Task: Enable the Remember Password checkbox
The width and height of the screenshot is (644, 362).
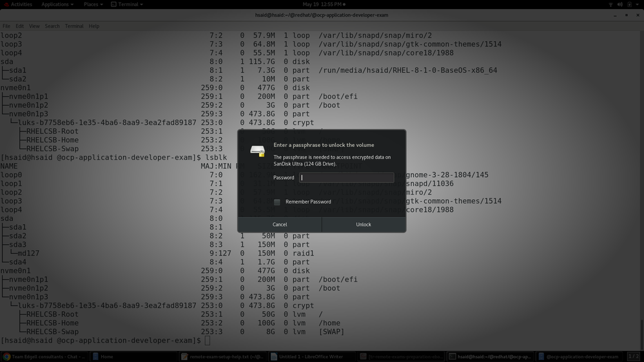Action: tap(277, 202)
